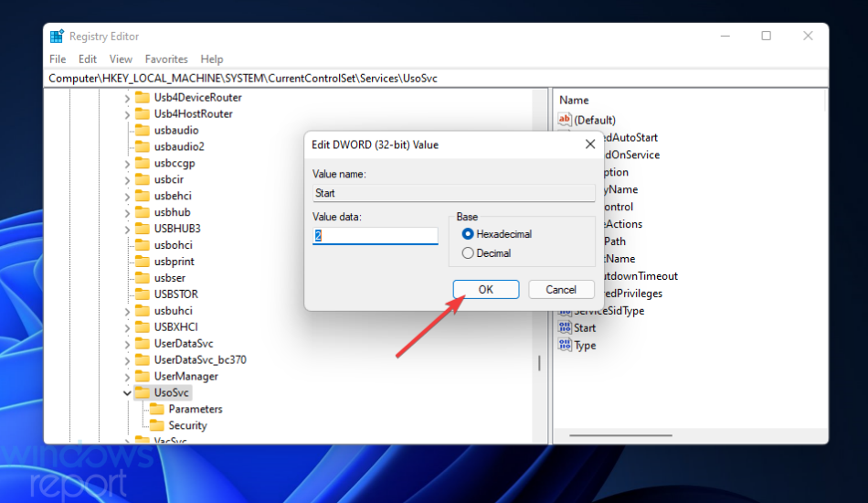The width and height of the screenshot is (868, 503).
Task: Click the Name column header
Action: pos(574,101)
